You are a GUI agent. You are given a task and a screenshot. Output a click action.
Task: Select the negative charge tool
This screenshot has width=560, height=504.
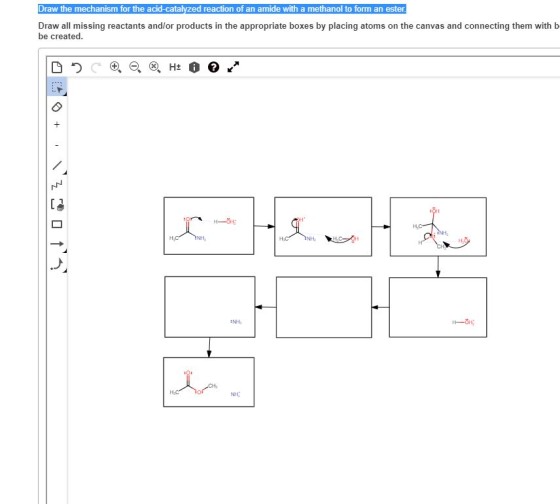[57, 145]
